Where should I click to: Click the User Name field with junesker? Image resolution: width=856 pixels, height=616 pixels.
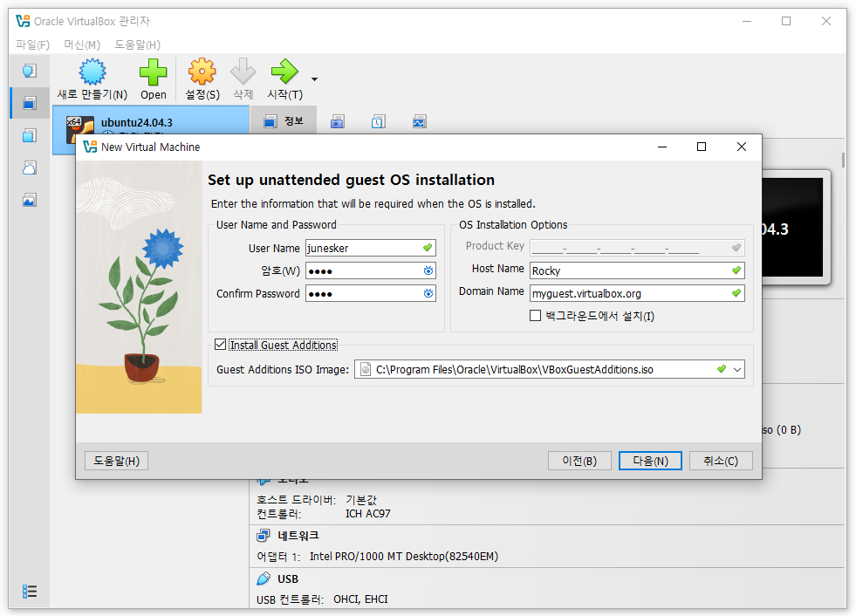371,248
